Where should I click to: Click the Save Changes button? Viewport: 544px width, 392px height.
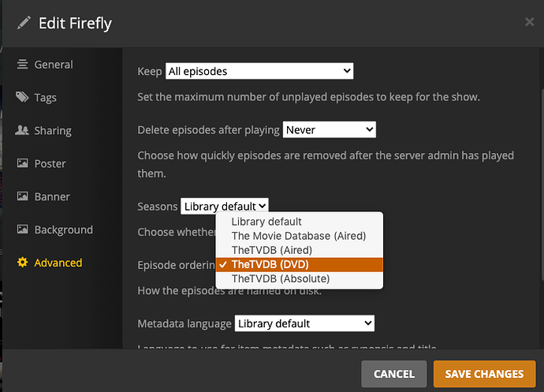484,374
